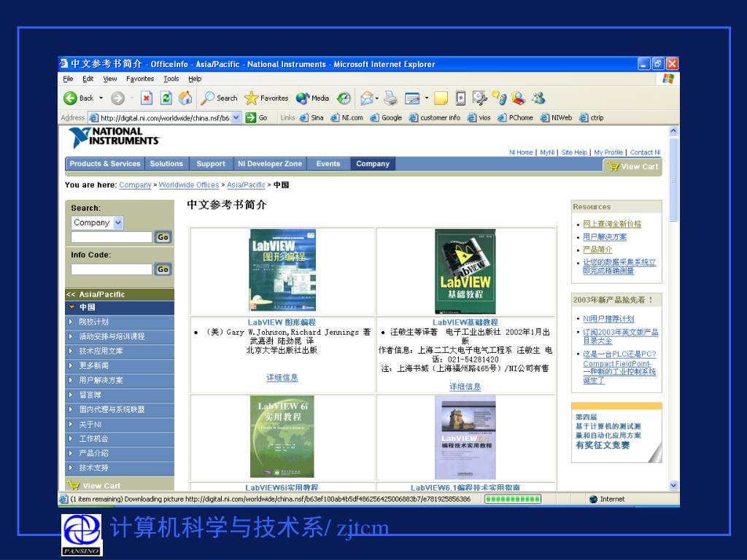Open the View Cart icon in the header
The height and width of the screenshot is (560, 747).
613,166
